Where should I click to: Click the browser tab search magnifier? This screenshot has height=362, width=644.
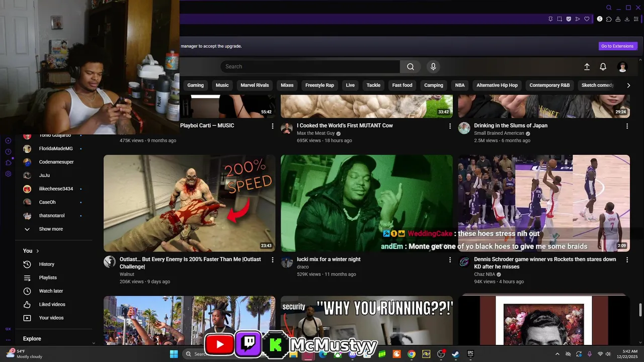click(609, 8)
